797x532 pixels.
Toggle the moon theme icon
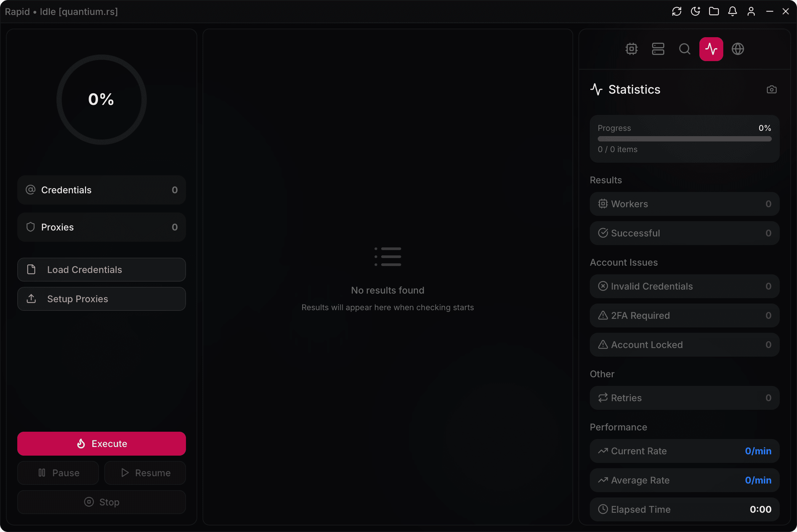coord(695,12)
